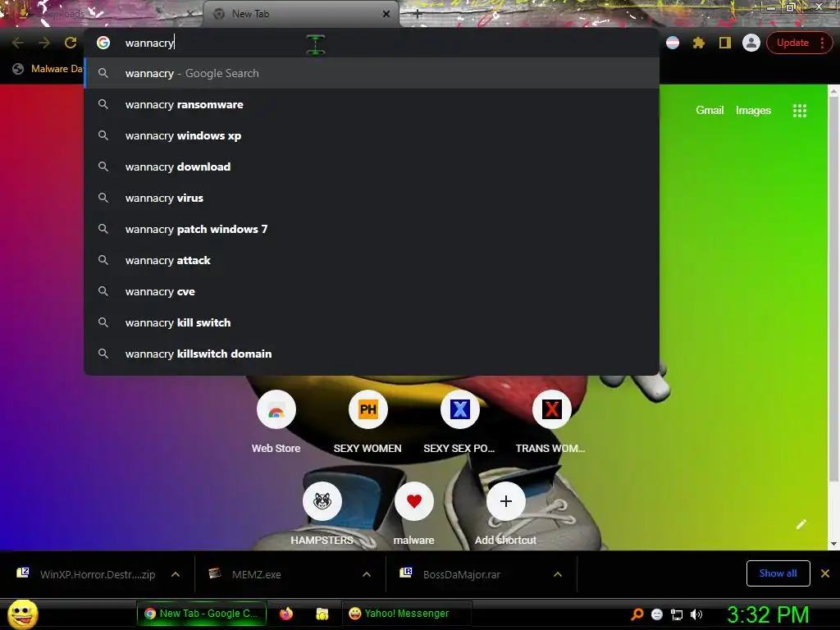
Task: Switch to Yahoo! Messenger taskbar item
Action: (406, 614)
